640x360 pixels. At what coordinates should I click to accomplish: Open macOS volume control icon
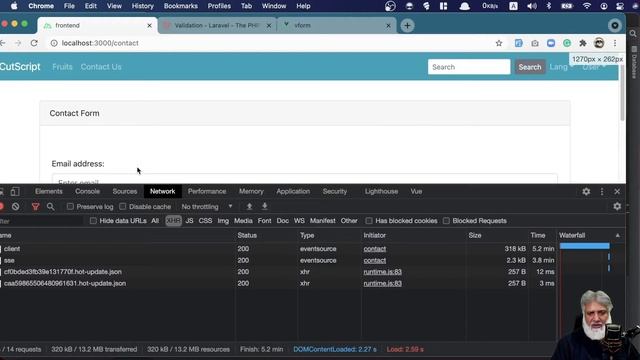(532, 6)
